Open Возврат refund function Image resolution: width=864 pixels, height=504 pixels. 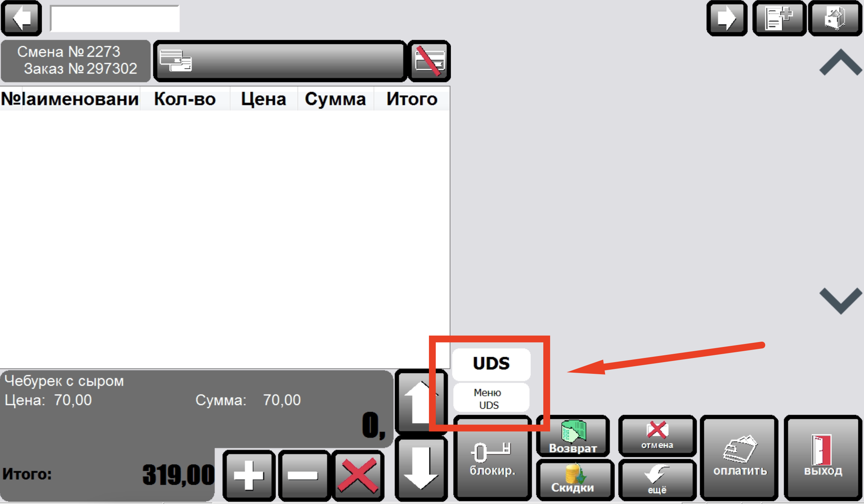(x=573, y=436)
